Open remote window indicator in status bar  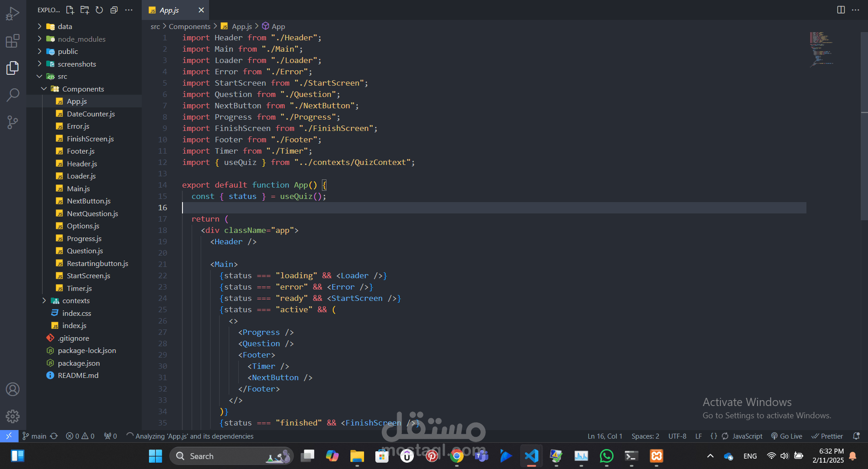point(9,436)
